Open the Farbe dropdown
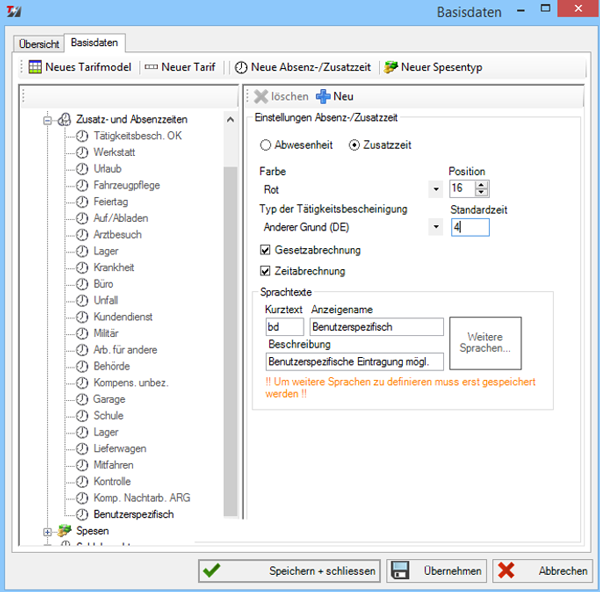The image size is (600, 592). (435, 189)
